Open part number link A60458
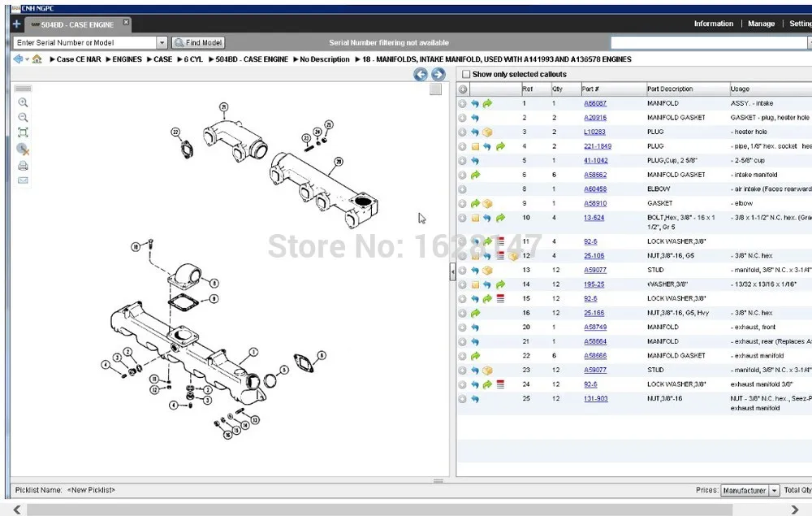 (595, 189)
